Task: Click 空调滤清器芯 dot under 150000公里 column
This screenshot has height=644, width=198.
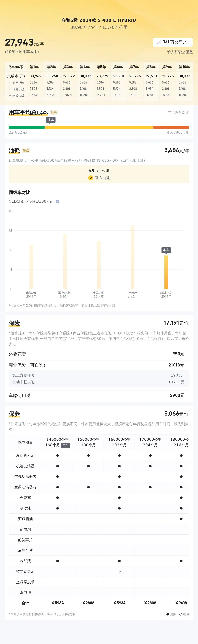Action: (88, 487)
